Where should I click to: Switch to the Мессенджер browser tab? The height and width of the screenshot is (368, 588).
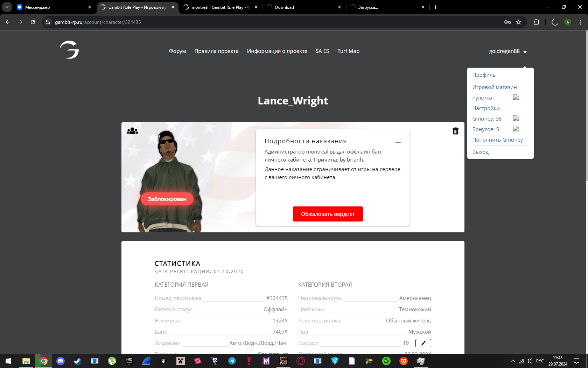[x=52, y=7]
